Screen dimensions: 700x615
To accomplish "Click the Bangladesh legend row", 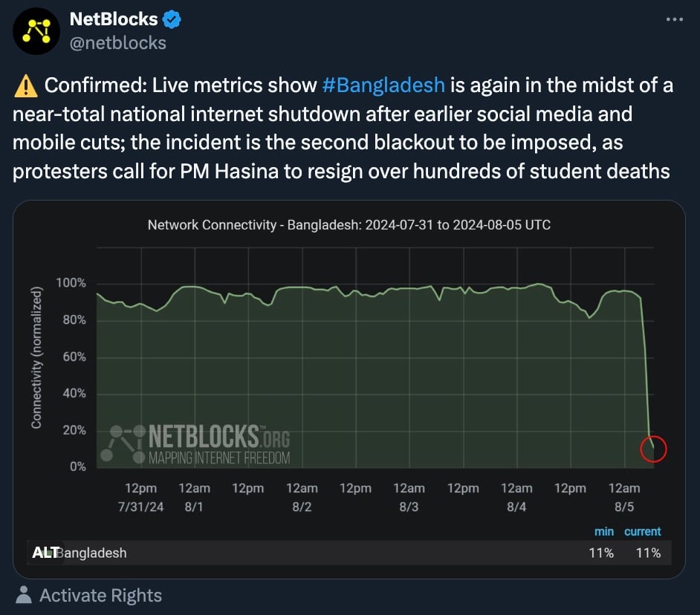I will [x=349, y=553].
